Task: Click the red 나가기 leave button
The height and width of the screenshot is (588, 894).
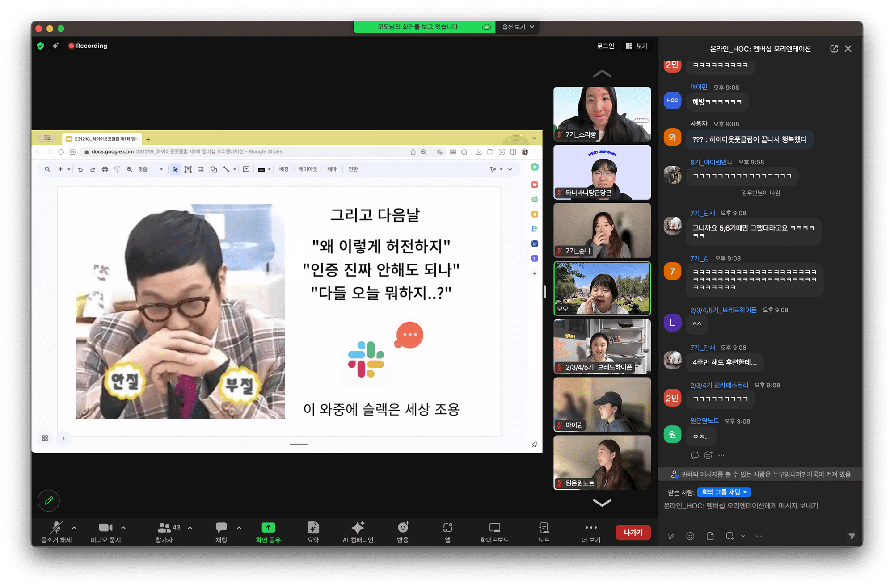Action: (x=633, y=532)
